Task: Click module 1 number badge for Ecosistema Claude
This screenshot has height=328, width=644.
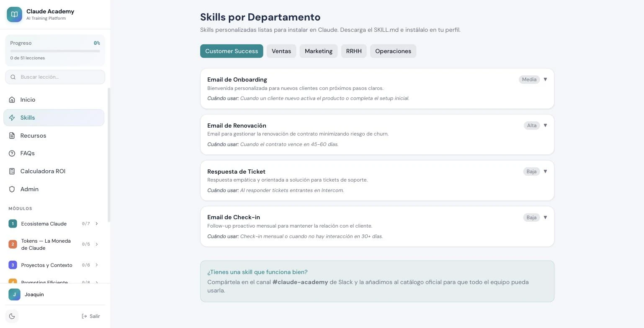Action: coord(13,224)
